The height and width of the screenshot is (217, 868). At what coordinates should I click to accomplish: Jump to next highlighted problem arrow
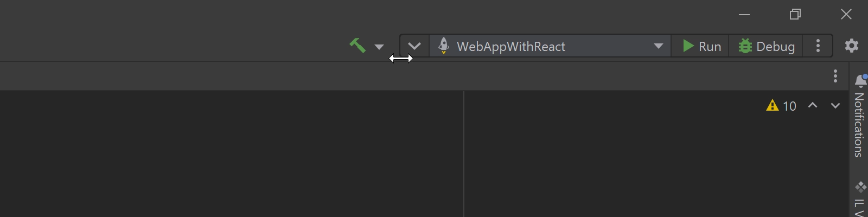835,105
